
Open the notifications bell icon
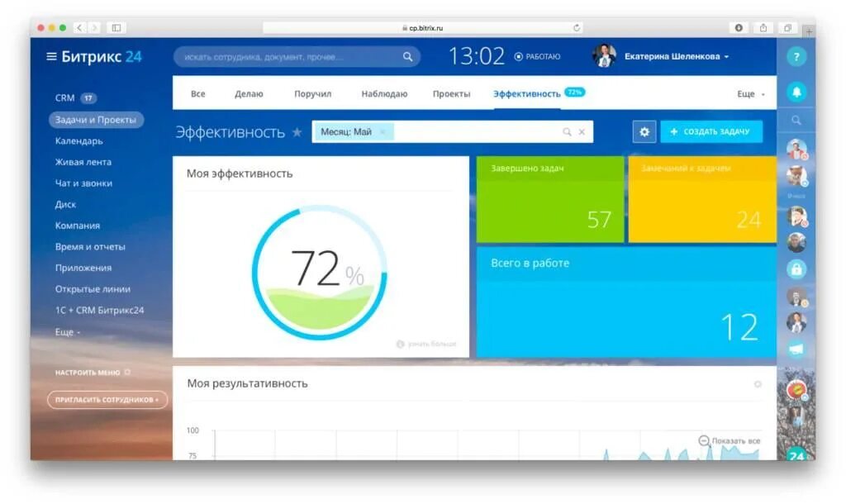(x=796, y=92)
